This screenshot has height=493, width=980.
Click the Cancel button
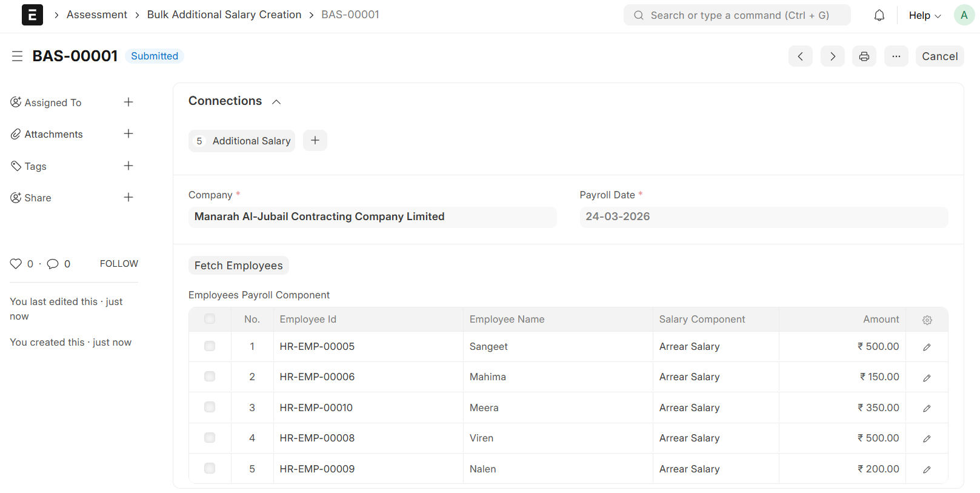(x=939, y=56)
